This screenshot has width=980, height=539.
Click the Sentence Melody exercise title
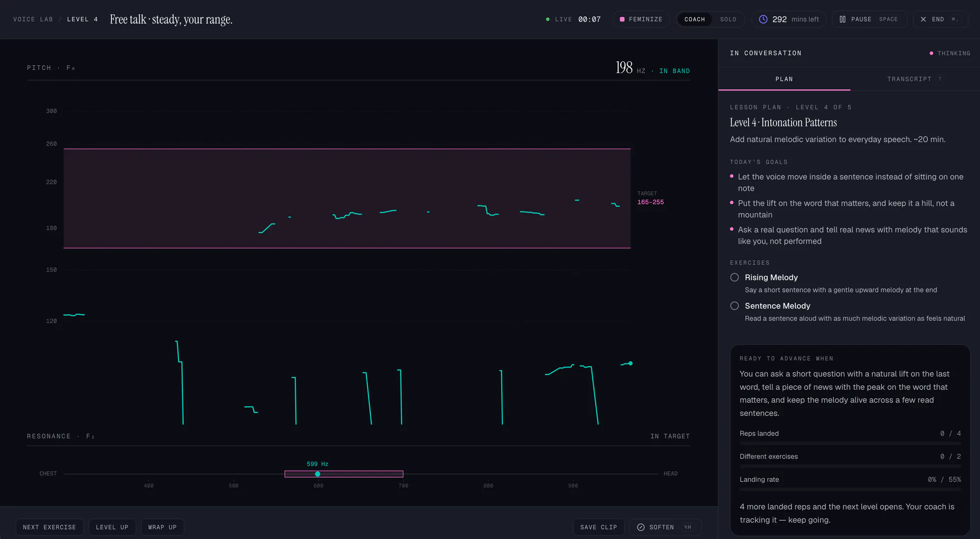click(778, 306)
